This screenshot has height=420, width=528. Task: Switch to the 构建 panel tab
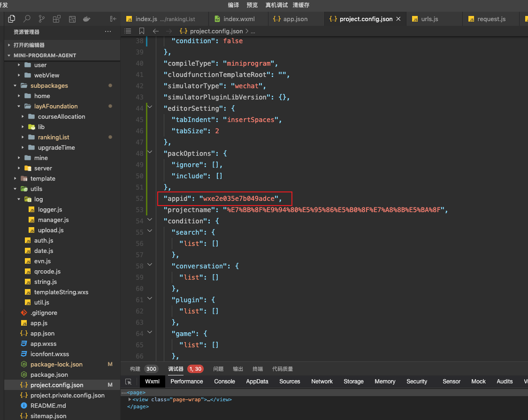(x=135, y=369)
